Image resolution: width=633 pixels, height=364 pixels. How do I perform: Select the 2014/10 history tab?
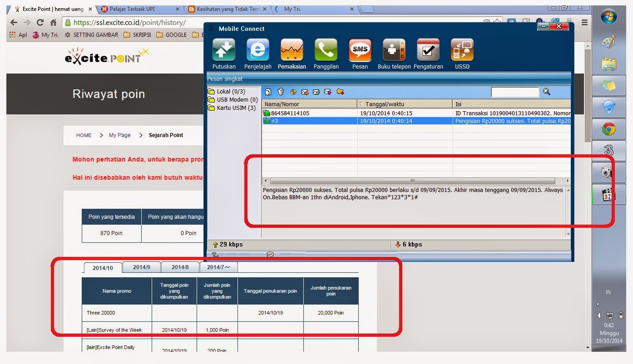pos(103,268)
